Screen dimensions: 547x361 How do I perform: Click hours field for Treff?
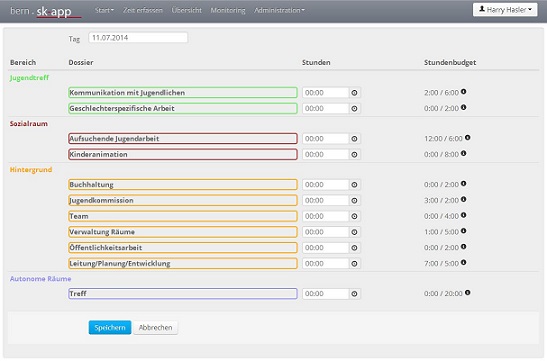[325, 294]
